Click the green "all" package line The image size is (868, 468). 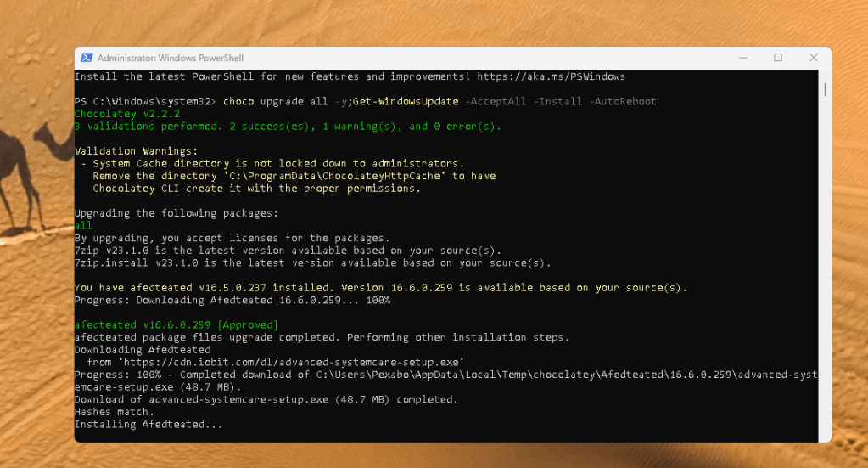84,225
